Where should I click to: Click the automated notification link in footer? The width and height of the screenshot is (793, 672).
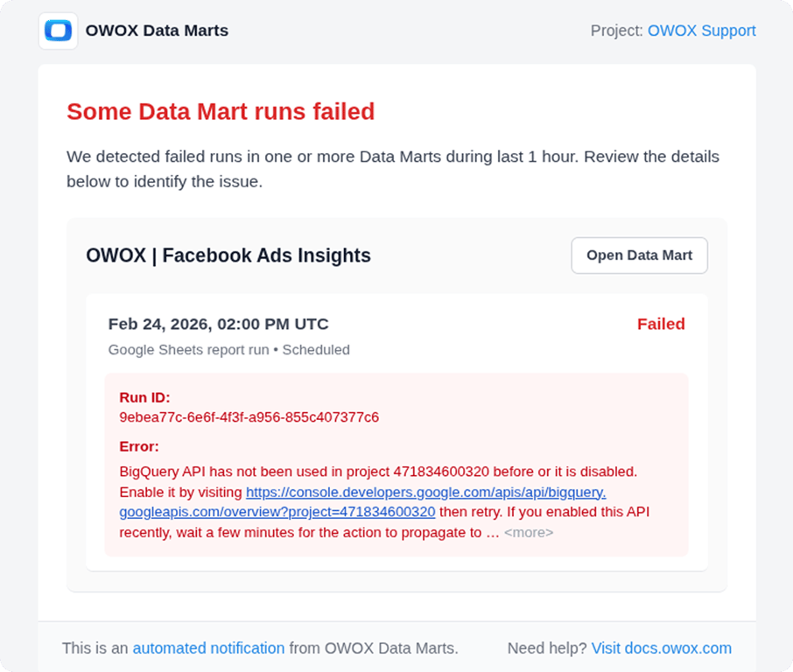[x=208, y=648]
